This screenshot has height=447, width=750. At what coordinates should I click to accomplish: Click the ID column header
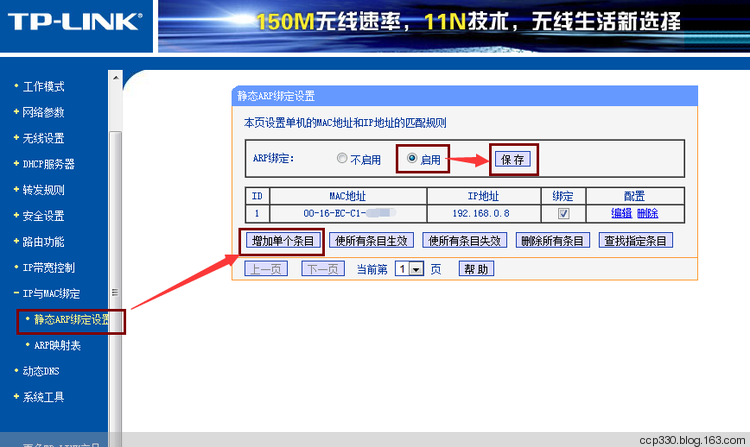coord(257,196)
